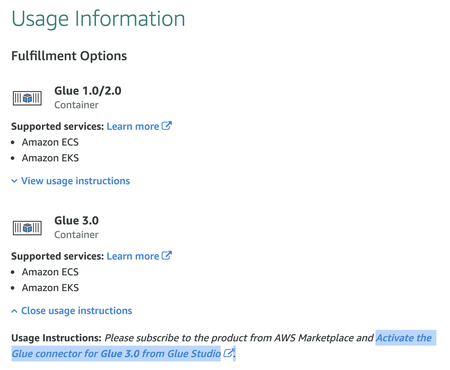
Task: Click Amazon ECS under Glue 3.0
Action: pyautogui.click(x=50, y=272)
